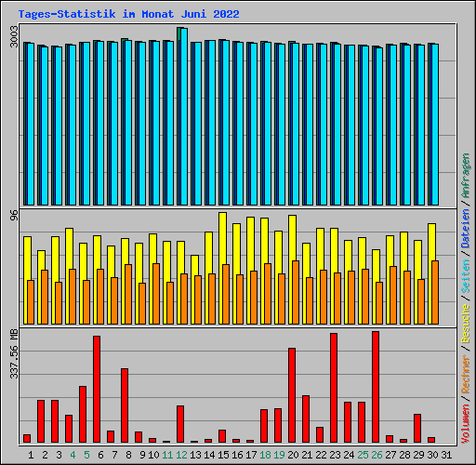
Task: Click the yellow visits bar for day 15
Action: tap(222, 269)
